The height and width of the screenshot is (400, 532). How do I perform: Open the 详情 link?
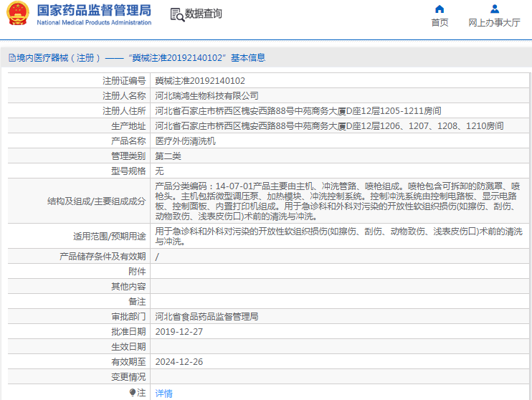(x=164, y=393)
